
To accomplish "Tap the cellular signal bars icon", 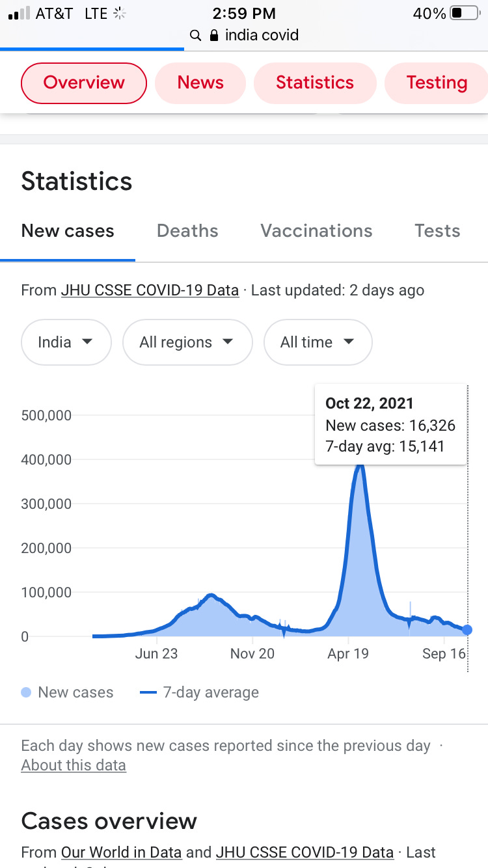I will (19, 13).
